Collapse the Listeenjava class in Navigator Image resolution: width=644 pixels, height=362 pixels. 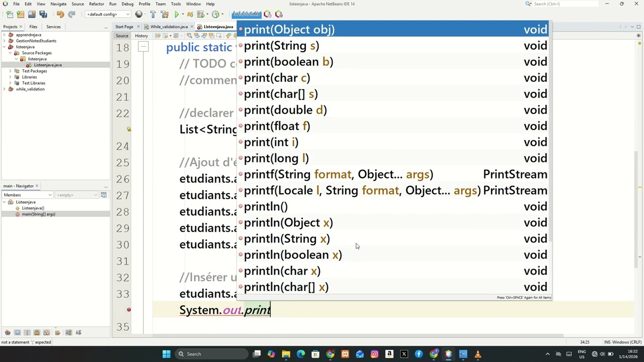[x=4, y=202]
